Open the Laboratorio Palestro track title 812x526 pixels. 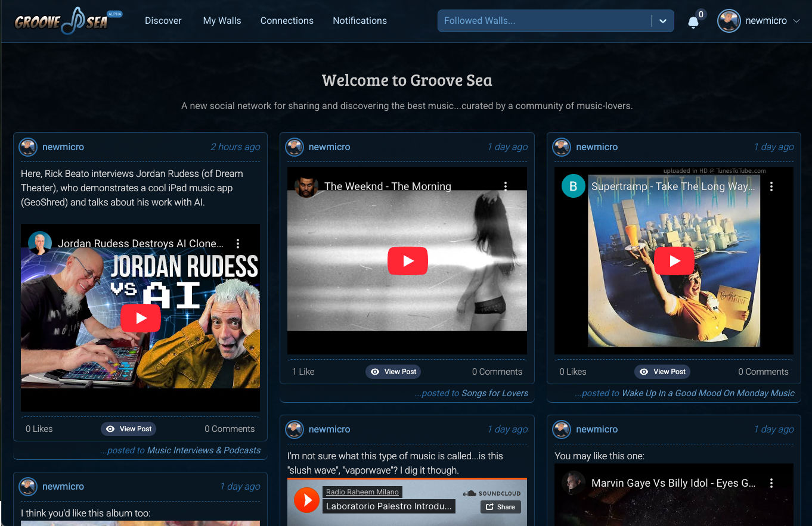389,507
